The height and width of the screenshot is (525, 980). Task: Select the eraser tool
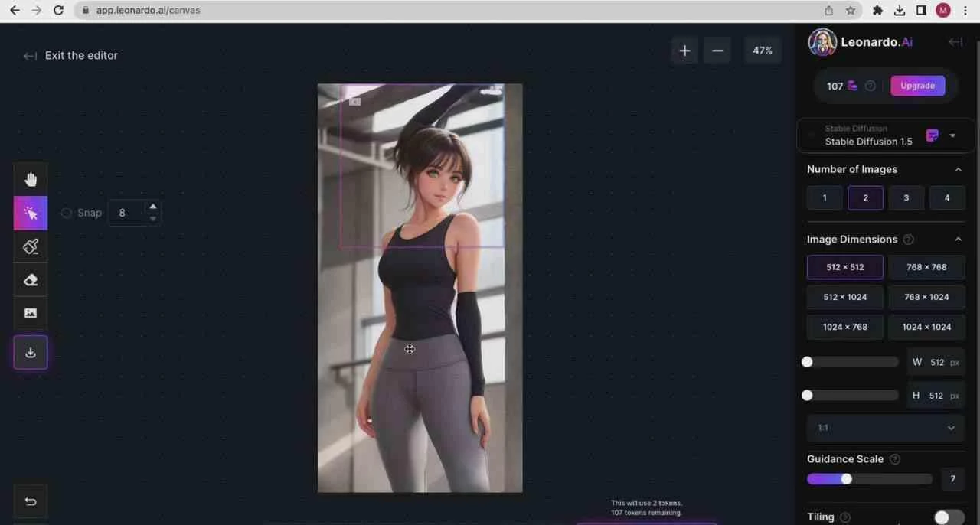tap(31, 280)
